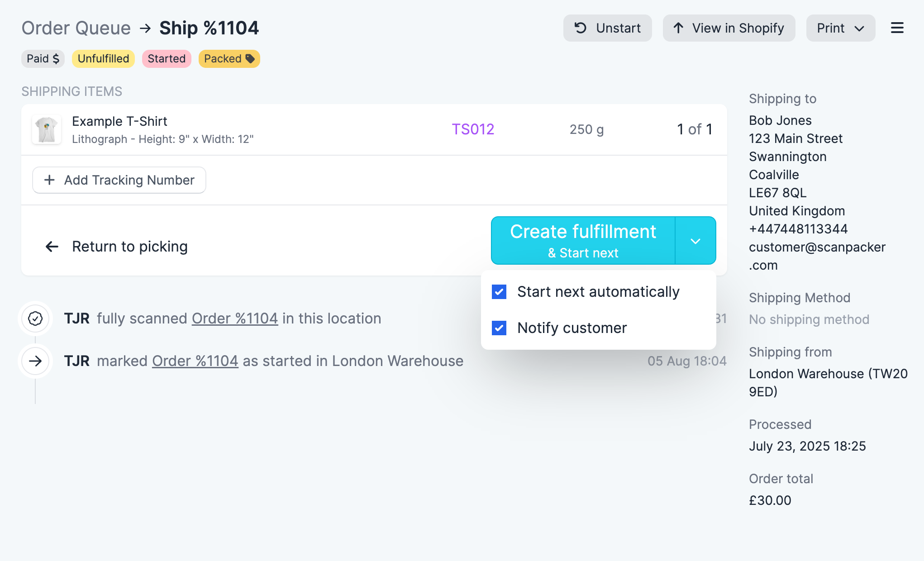Select the Start next automatically menu entry
The width and height of the screenshot is (924, 561).
[x=598, y=292]
